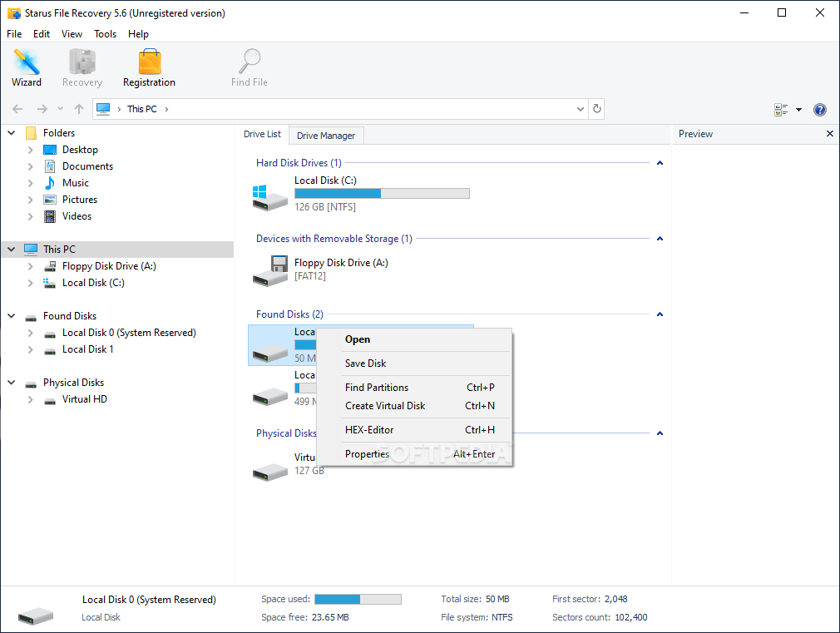Image resolution: width=840 pixels, height=633 pixels.
Task: Change the view mode display options
Action: (782, 109)
